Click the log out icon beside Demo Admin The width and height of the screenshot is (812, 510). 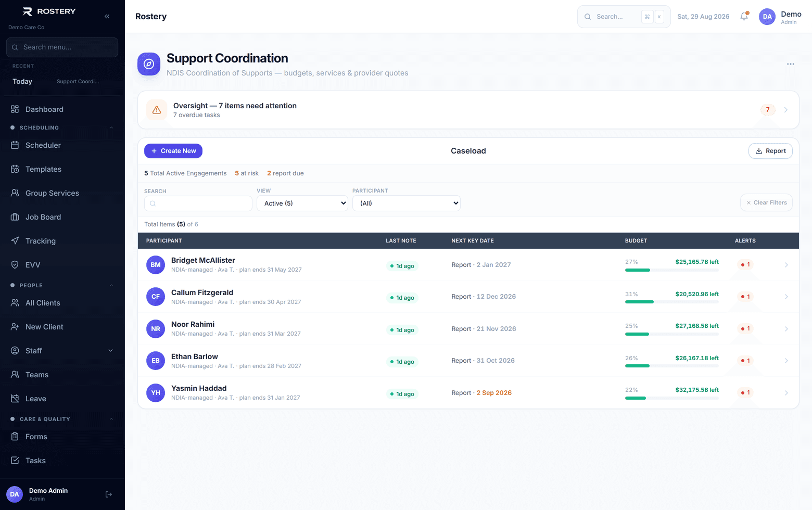tap(109, 494)
